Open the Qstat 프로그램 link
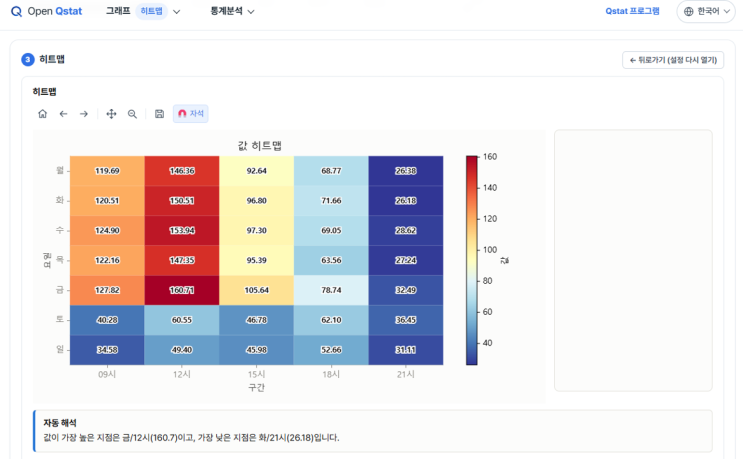This screenshot has width=743, height=459. pos(632,11)
